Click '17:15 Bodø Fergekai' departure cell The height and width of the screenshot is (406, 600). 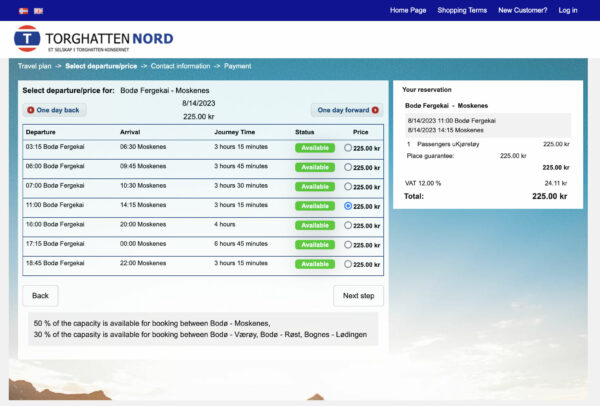[55, 244]
